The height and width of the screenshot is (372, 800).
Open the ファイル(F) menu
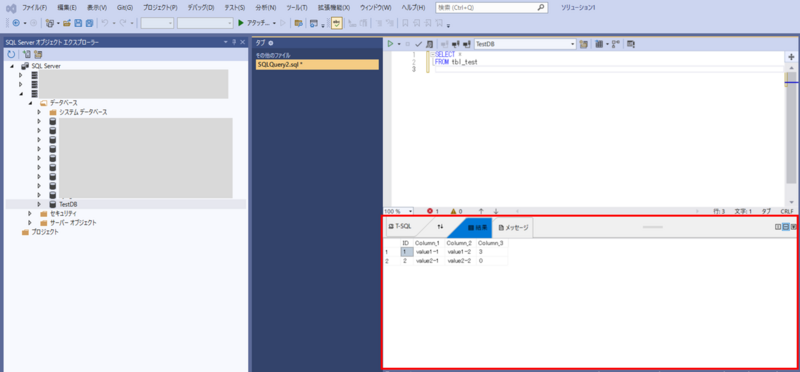[x=35, y=8]
